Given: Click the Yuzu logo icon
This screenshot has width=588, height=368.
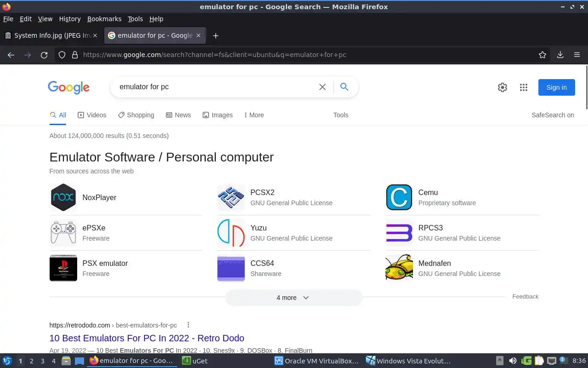Looking at the screenshot, I should click(231, 233).
